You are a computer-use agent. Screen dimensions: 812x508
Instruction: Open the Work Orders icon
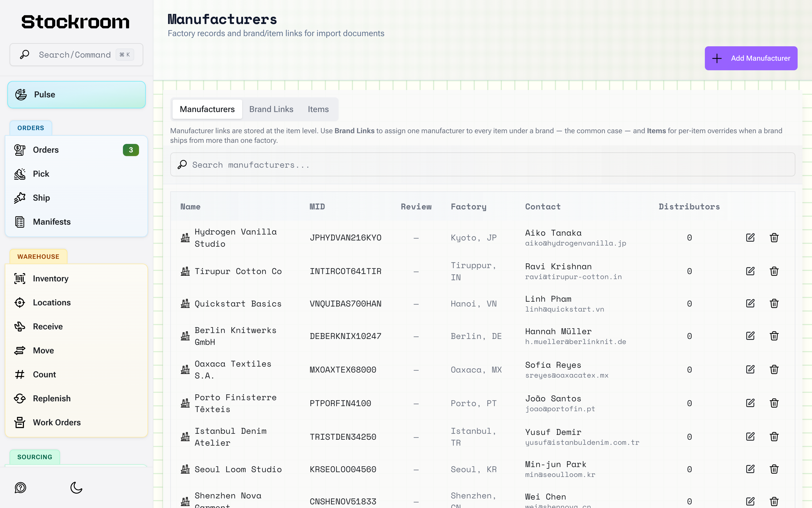20,422
